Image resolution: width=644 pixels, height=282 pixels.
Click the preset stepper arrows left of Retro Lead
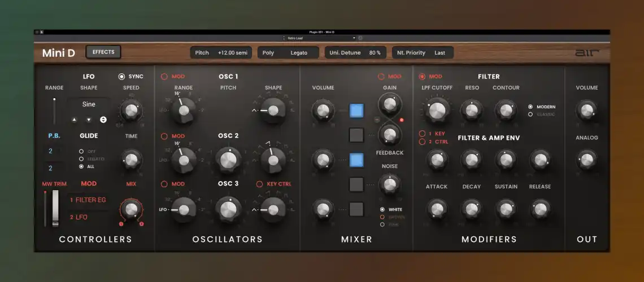[284, 38]
